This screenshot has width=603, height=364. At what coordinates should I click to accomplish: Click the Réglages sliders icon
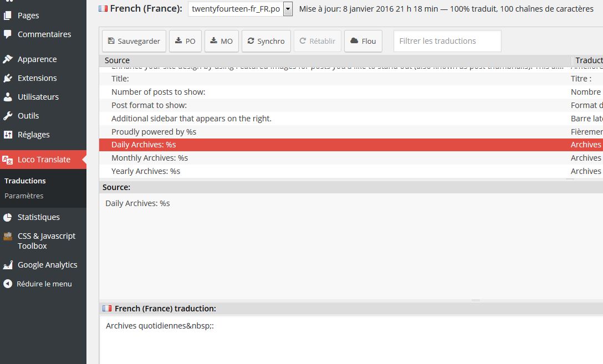7,135
